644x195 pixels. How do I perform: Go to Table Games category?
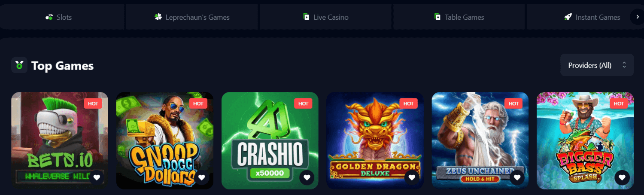coord(459,17)
